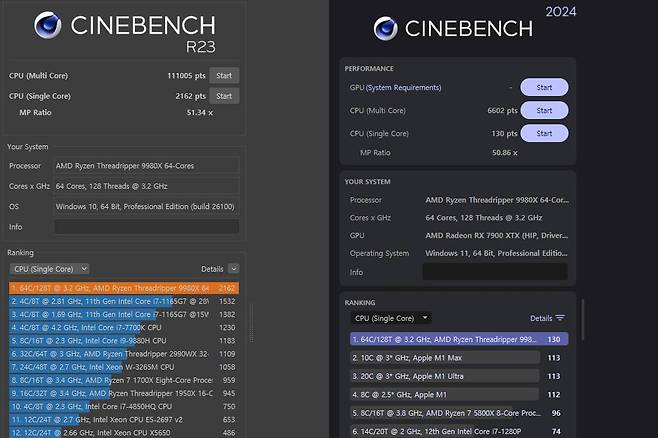
Task: Click the 2024 Info text field
Action: pyautogui.click(x=495, y=272)
